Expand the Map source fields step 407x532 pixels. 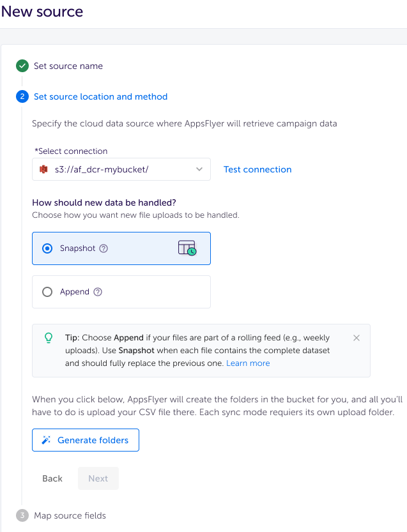(x=70, y=515)
